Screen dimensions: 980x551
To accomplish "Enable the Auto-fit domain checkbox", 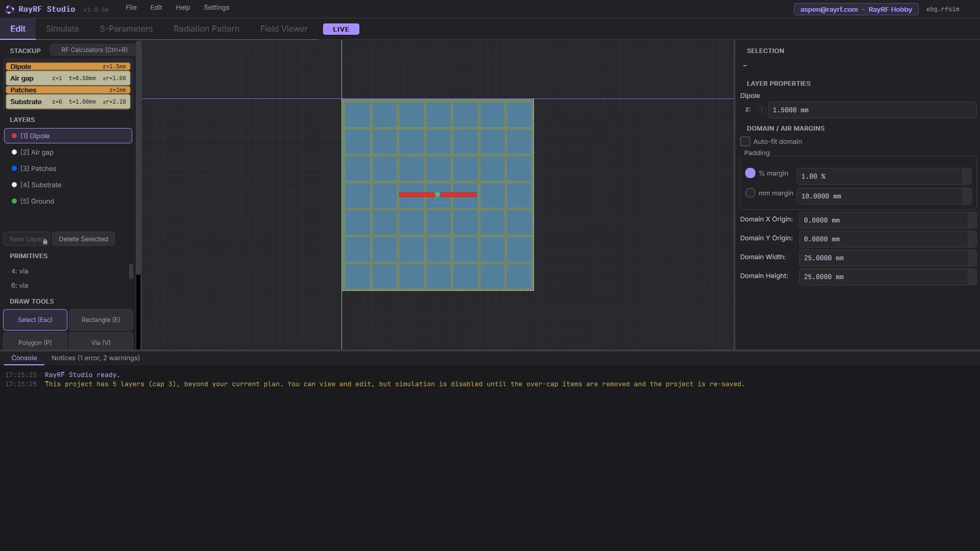I will [745, 141].
